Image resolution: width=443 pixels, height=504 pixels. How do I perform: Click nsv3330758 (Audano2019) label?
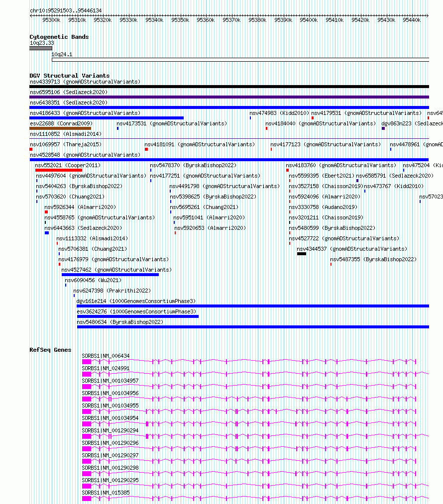tap(323, 207)
